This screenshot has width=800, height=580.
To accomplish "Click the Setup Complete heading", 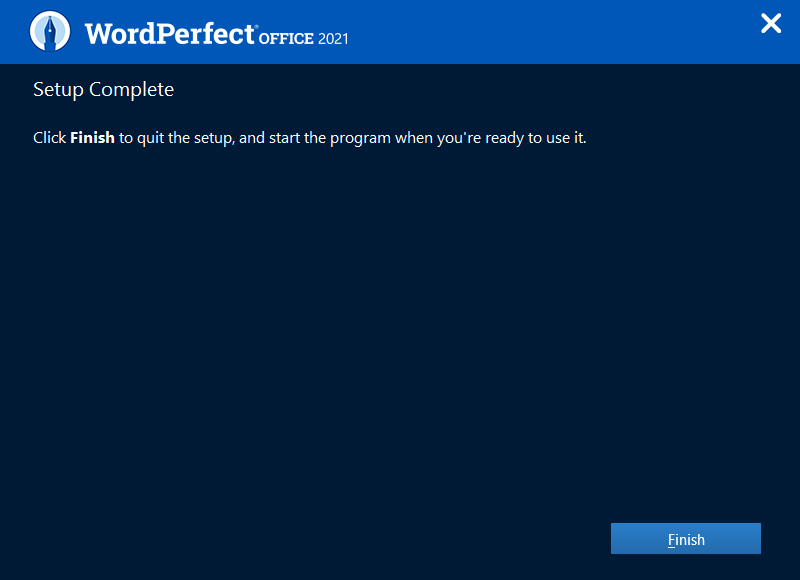I will (103, 90).
